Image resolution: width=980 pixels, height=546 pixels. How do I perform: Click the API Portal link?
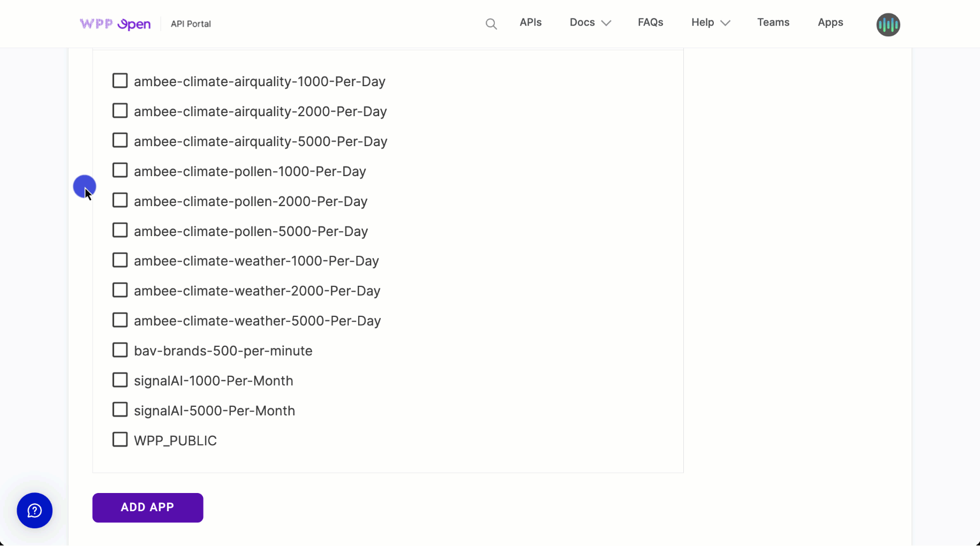tap(191, 24)
